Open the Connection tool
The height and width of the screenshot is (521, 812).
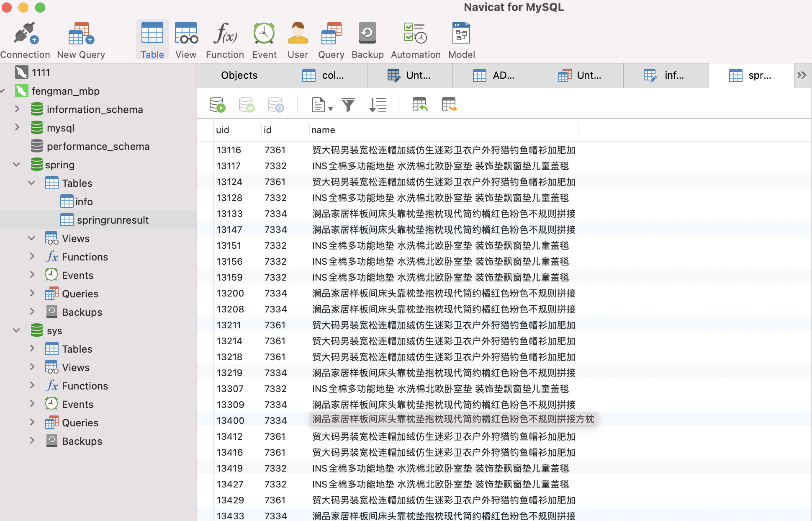[25, 40]
